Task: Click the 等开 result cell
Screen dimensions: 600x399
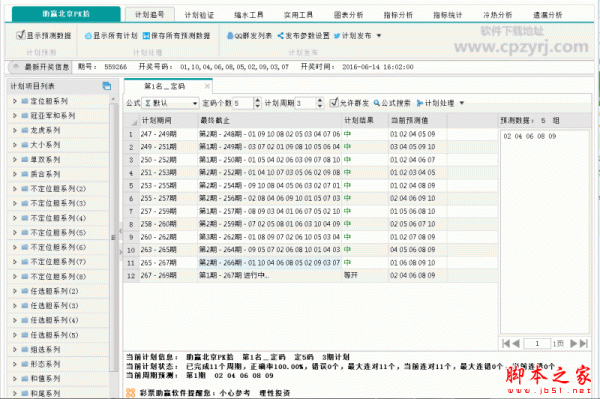Action: 365,275
